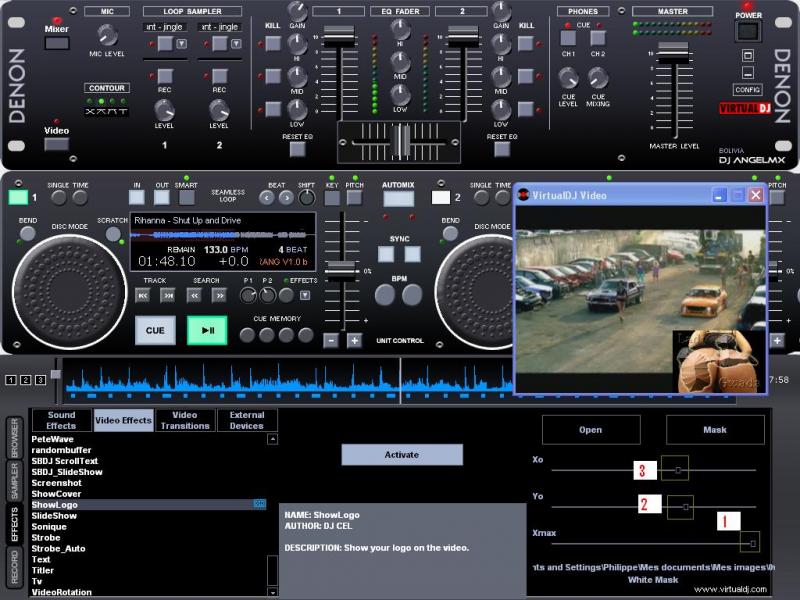Switch to the Video Transitions tab

click(x=184, y=420)
